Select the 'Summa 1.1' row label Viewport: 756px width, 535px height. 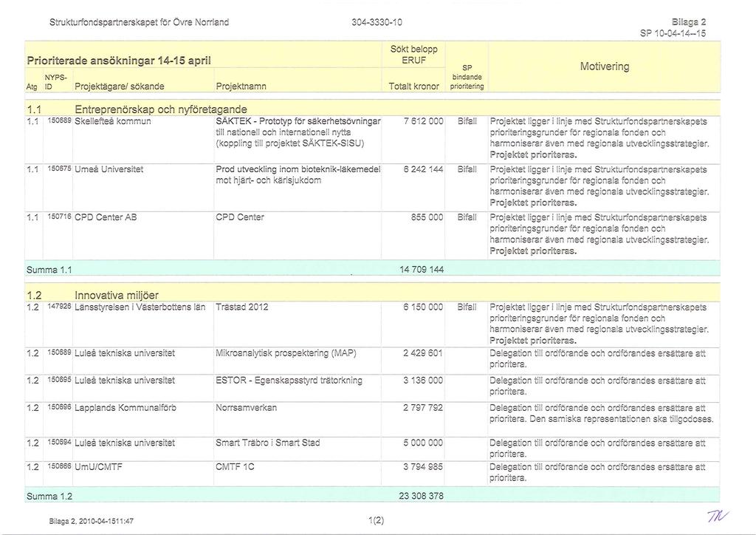click(49, 270)
